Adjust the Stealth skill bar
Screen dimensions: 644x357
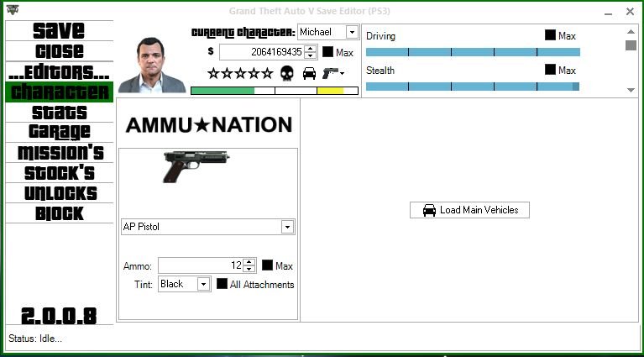coord(473,87)
